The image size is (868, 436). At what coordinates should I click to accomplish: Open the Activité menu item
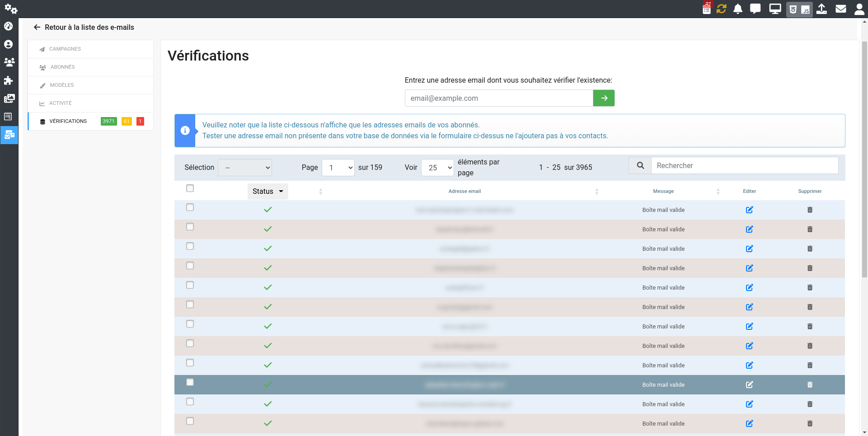click(x=90, y=103)
